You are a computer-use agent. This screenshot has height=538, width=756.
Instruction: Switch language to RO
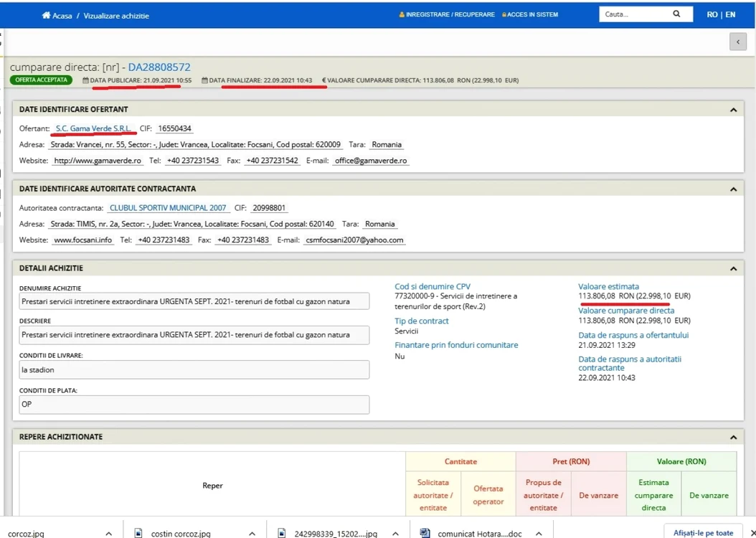[712, 14]
